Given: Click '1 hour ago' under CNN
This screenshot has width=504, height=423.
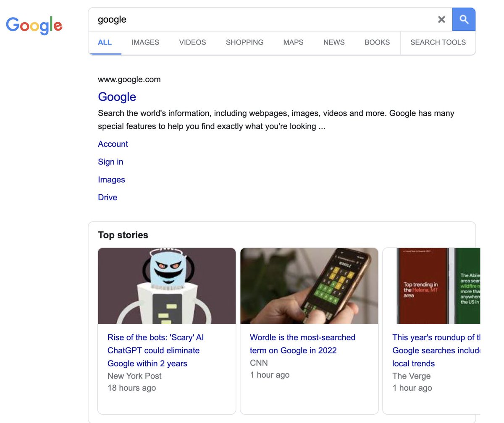Looking at the screenshot, I should point(270,375).
